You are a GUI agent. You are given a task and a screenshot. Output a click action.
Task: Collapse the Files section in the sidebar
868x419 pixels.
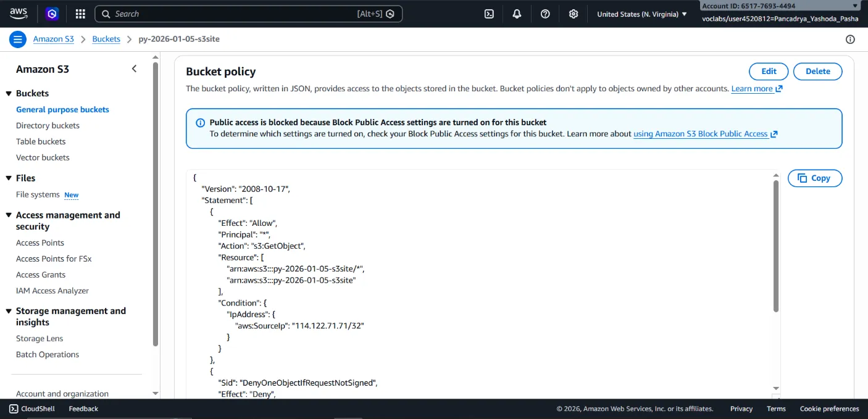(x=9, y=178)
